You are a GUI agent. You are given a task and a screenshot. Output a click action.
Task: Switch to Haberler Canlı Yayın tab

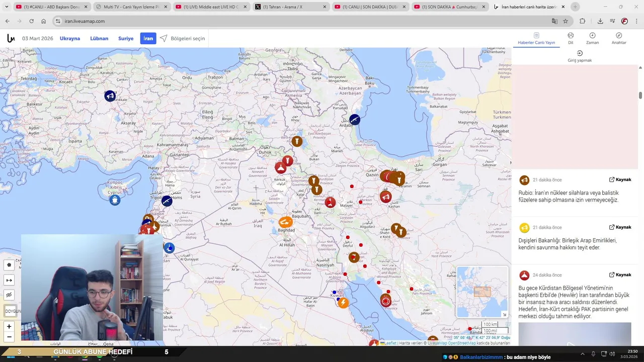536,39
